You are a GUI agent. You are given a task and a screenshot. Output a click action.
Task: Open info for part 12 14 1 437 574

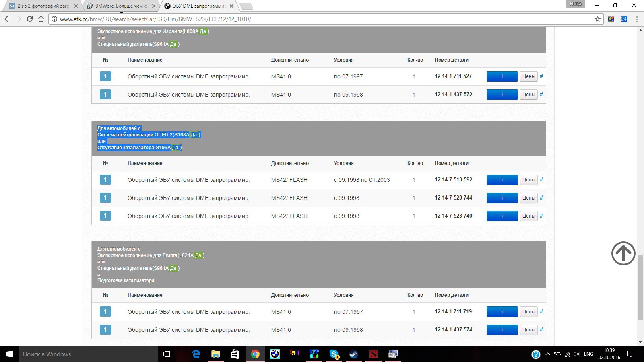[502, 330]
